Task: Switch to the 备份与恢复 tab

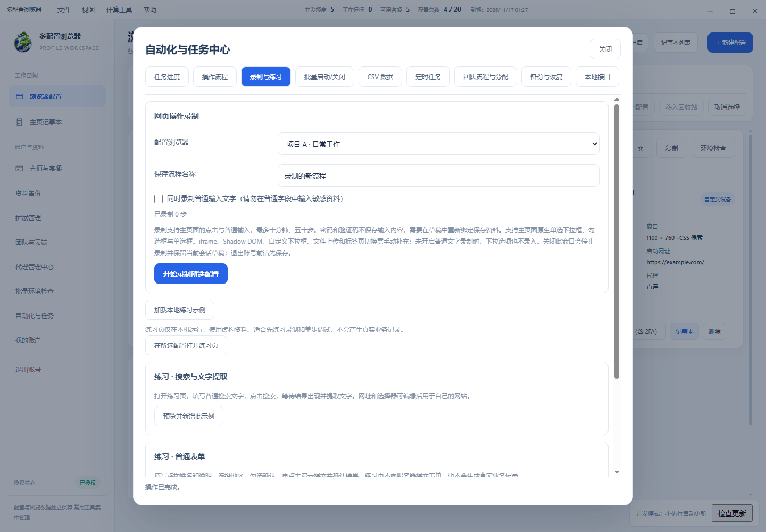Action: tap(546, 77)
